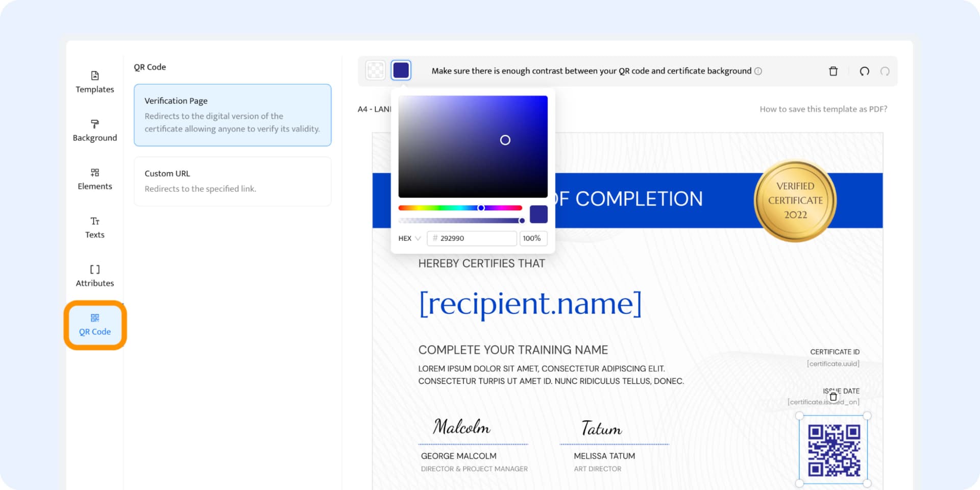Open the Attributes sidebar panel

95,276
